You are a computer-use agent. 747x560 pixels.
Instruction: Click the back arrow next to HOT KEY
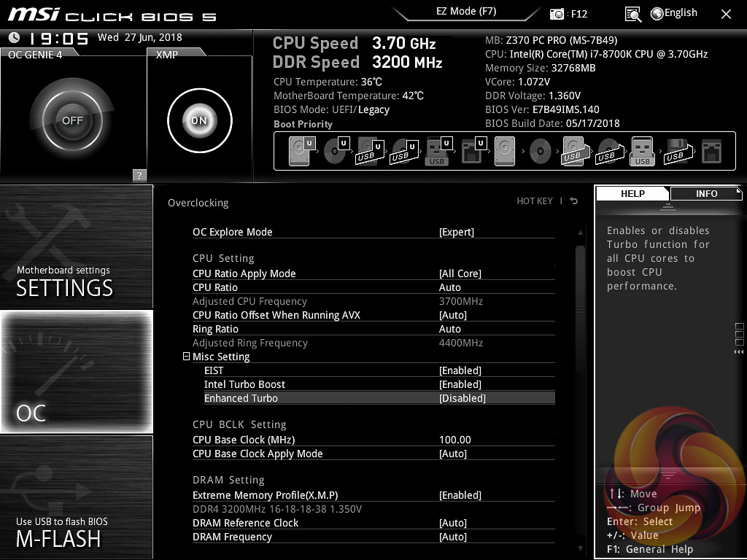point(574,201)
